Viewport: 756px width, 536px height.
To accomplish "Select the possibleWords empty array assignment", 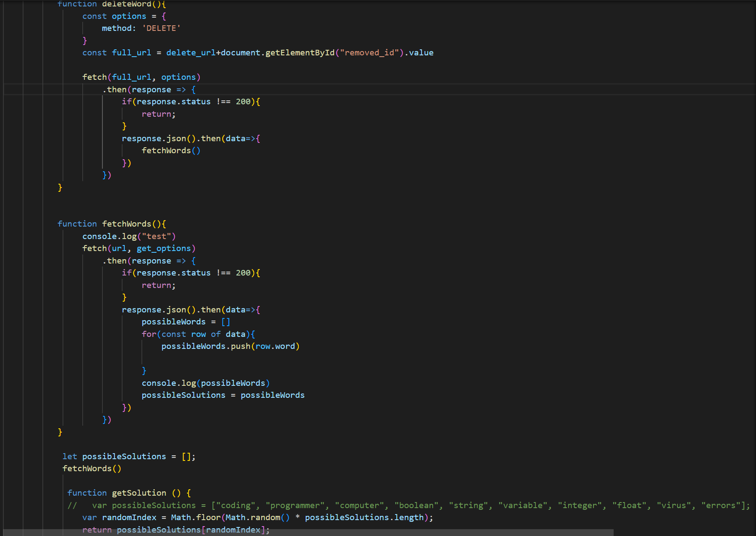I will tap(184, 321).
